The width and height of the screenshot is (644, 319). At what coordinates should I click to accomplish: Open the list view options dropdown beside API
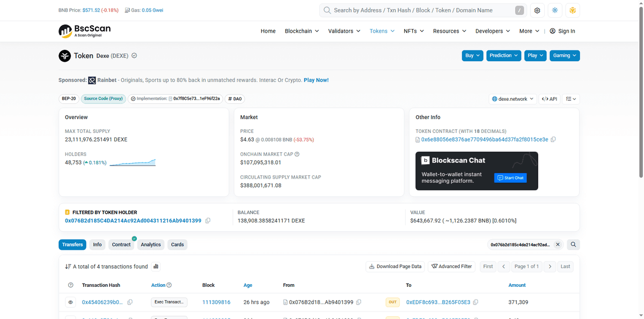click(571, 99)
